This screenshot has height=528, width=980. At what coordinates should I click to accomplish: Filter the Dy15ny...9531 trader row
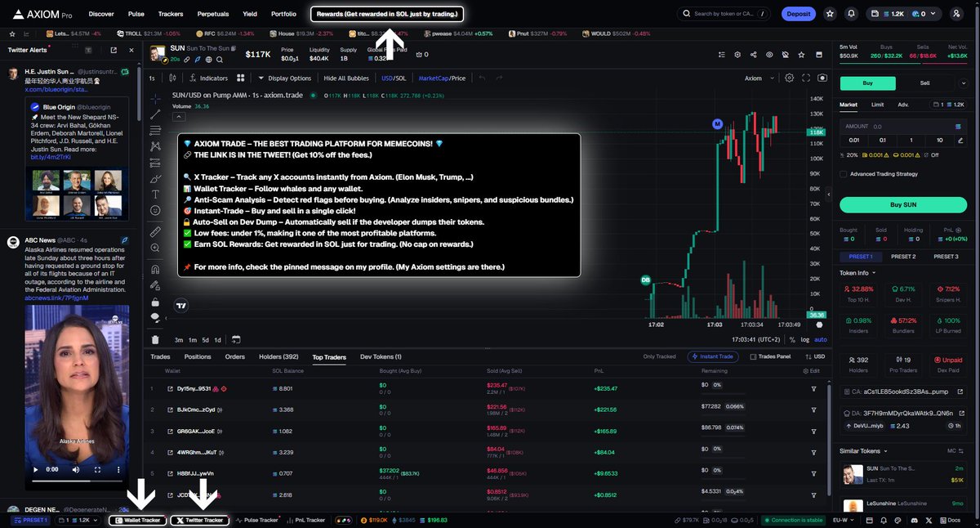(x=813, y=388)
